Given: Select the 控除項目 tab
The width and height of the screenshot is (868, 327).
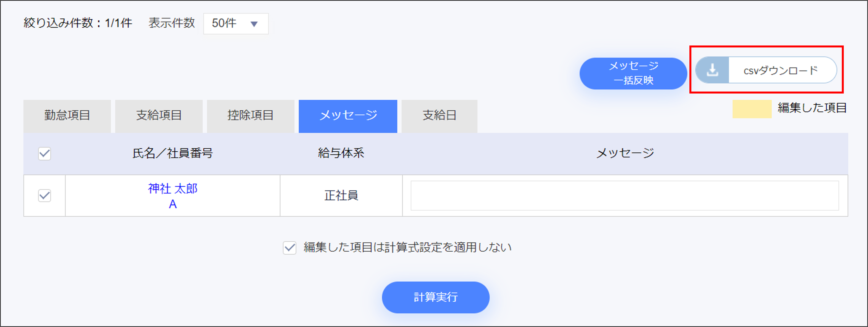Looking at the screenshot, I should tap(250, 116).
